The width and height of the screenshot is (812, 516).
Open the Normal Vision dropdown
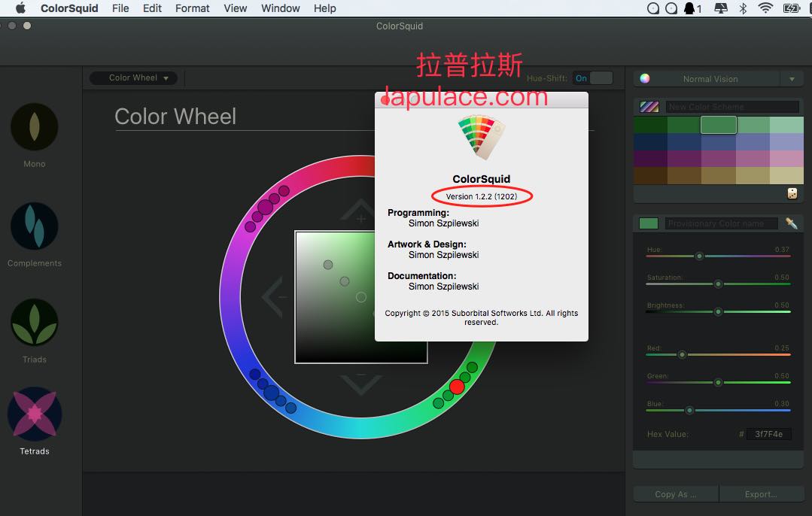point(718,79)
